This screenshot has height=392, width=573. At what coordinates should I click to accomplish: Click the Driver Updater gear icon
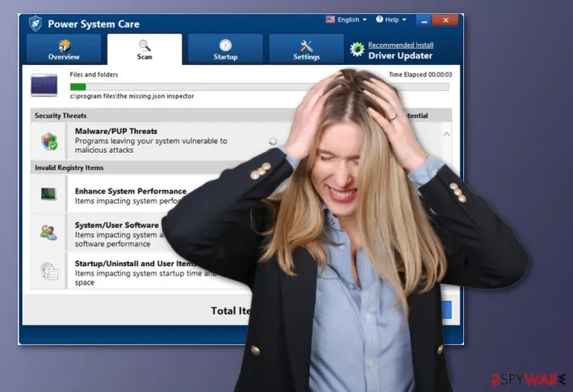pos(357,50)
